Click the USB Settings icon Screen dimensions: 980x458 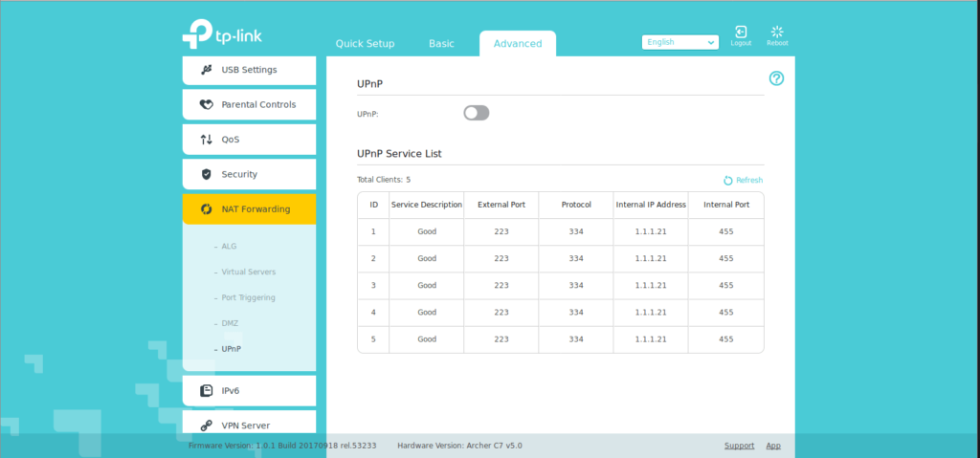206,70
